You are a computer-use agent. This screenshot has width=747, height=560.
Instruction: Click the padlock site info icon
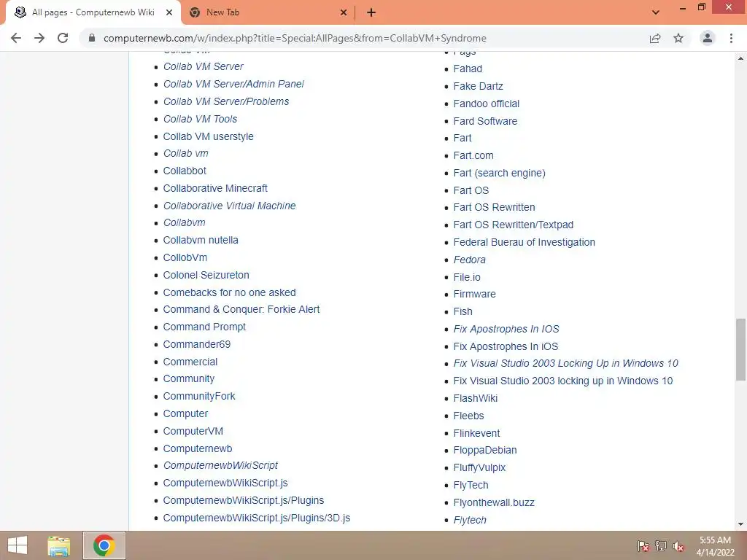pyautogui.click(x=92, y=38)
